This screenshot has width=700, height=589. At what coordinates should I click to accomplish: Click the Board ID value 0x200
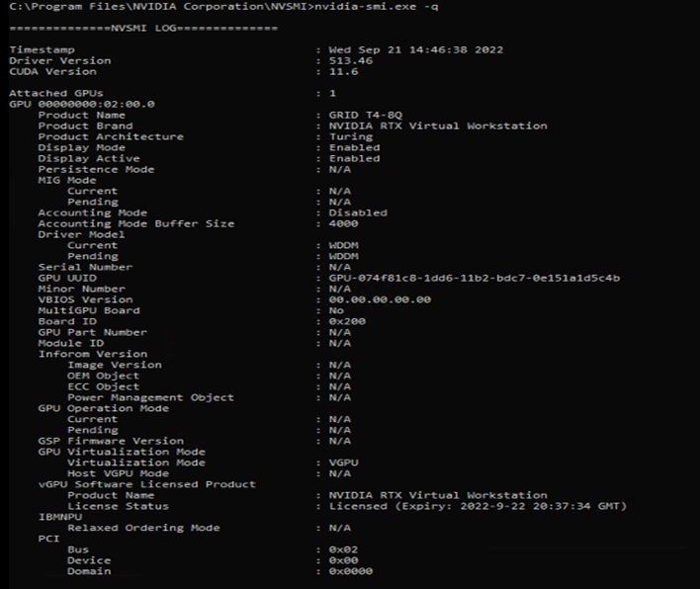click(347, 321)
